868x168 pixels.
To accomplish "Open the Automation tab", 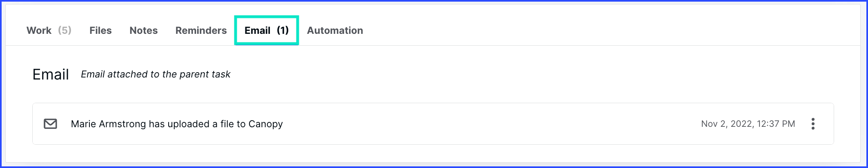I will 335,30.
